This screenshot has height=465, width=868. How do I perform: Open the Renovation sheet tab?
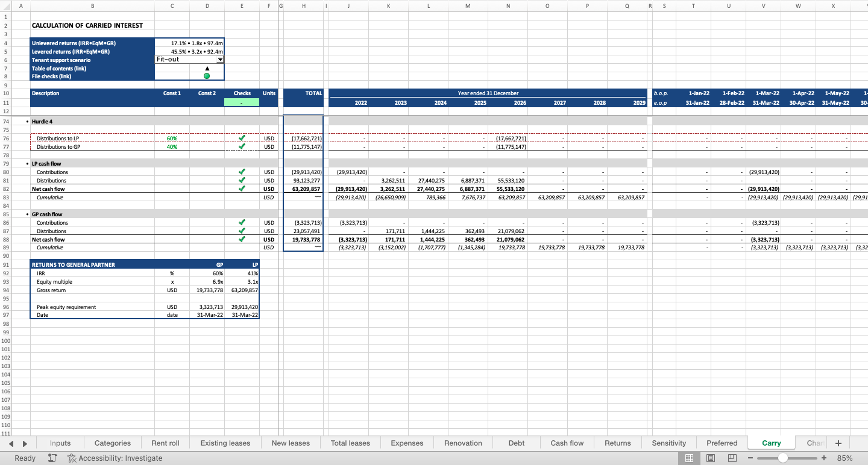click(x=463, y=443)
